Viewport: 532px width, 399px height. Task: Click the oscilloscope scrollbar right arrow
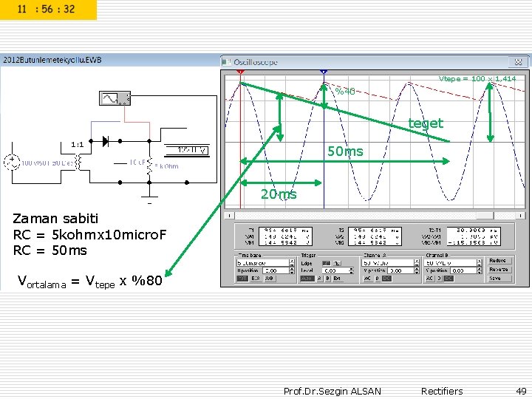coord(520,216)
